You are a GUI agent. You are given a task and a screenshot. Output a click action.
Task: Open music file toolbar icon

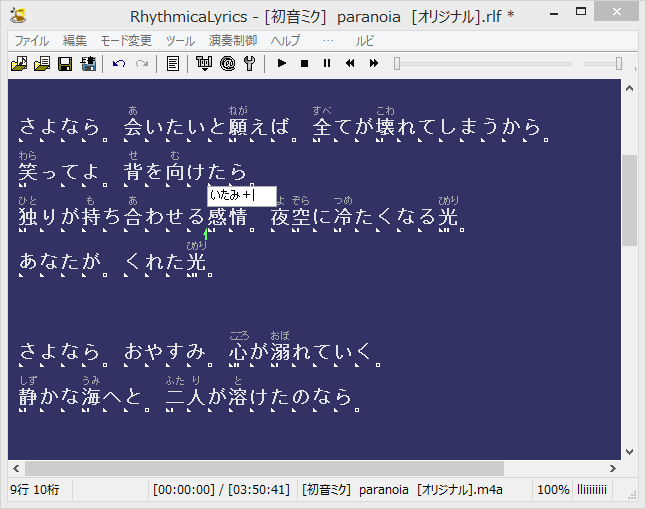(x=19, y=63)
